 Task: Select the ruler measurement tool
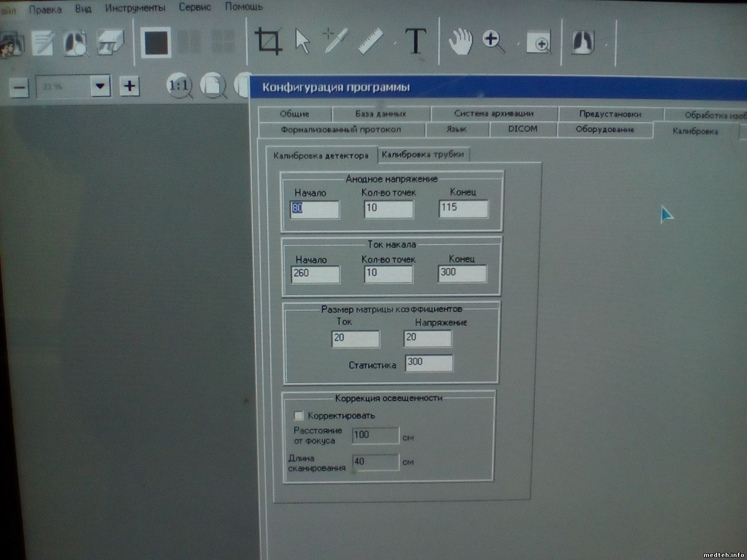371,40
